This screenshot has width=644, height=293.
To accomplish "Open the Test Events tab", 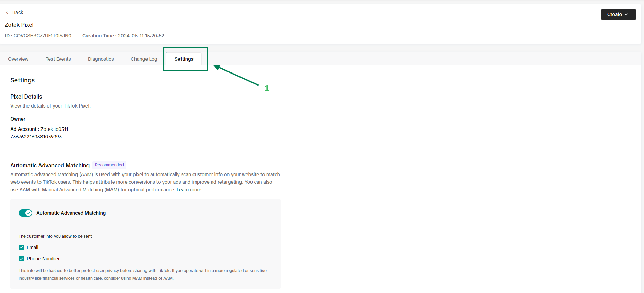I will coord(58,59).
